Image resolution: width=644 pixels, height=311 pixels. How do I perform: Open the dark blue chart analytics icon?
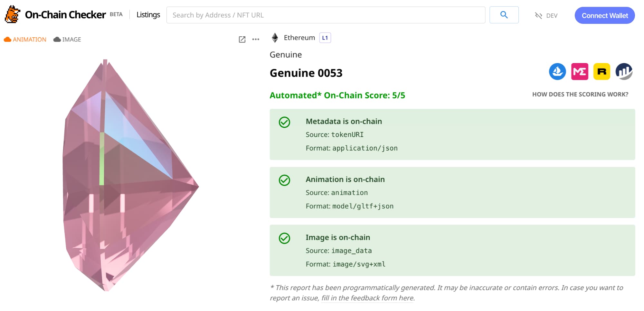click(x=624, y=71)
